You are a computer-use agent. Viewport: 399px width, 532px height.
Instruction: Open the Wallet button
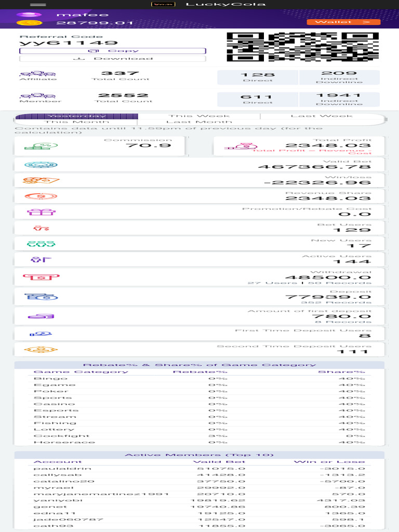pyautogui.click(x=343, y=22)
